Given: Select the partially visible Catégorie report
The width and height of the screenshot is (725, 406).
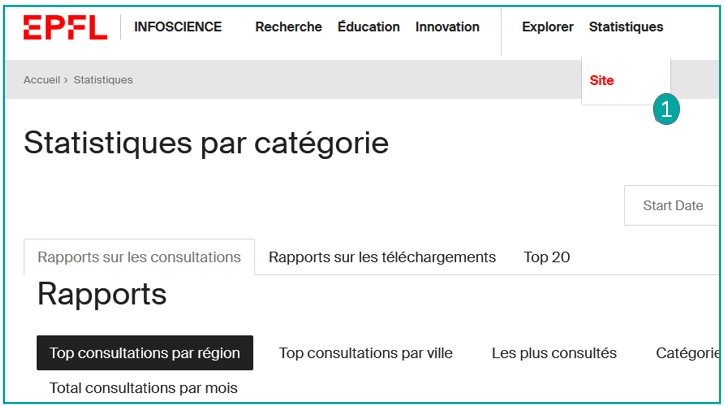Looking at the screenshot, I should [x=688, y=353].
